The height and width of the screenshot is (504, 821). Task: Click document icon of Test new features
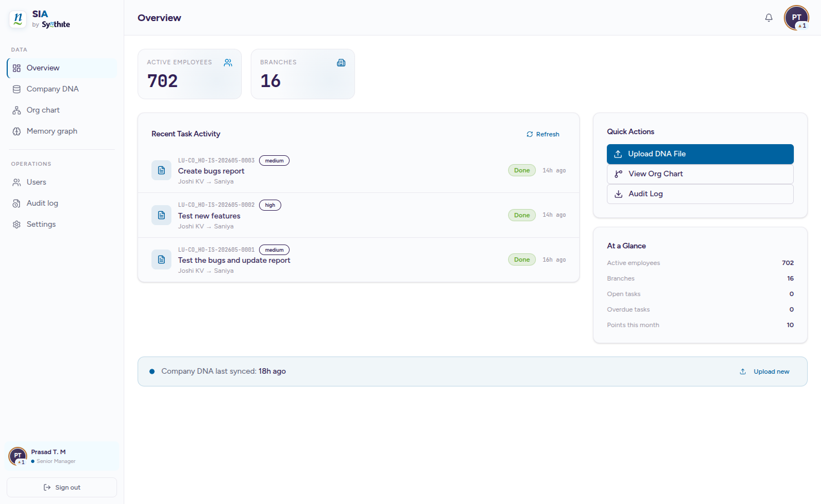coord(161,215)
